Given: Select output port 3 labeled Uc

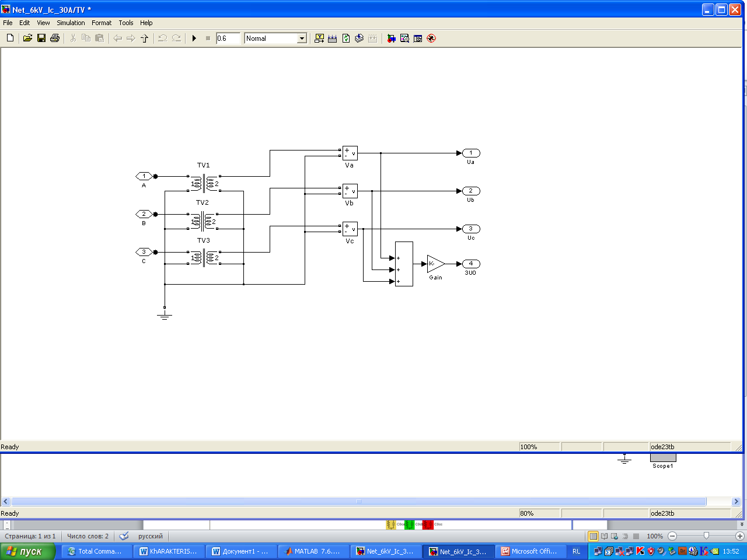Looking at the screenshot, I should coord(471,229).
